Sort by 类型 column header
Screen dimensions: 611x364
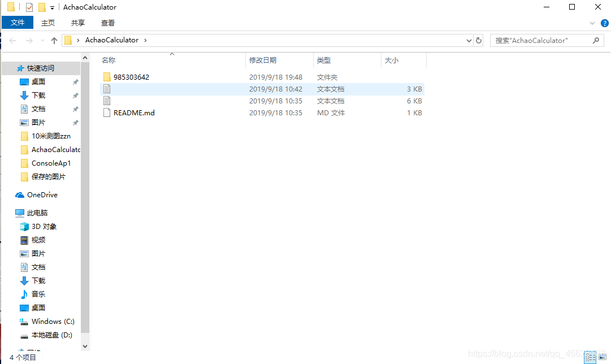click(324, 60)
